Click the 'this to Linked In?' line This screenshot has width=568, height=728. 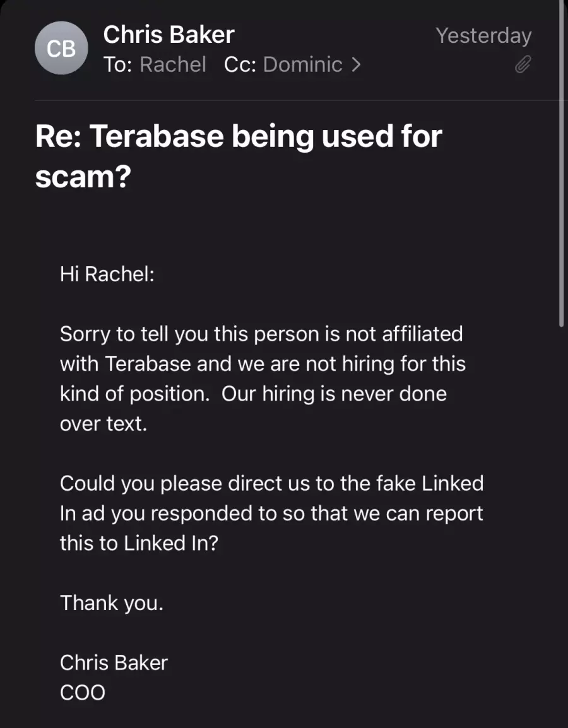coord(139,543)
